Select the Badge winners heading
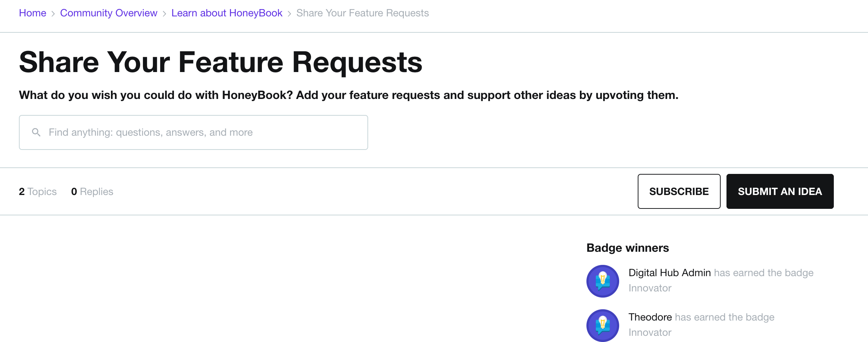Image resolution: width=868 pixels, height=342 pixels. (628, 248)
